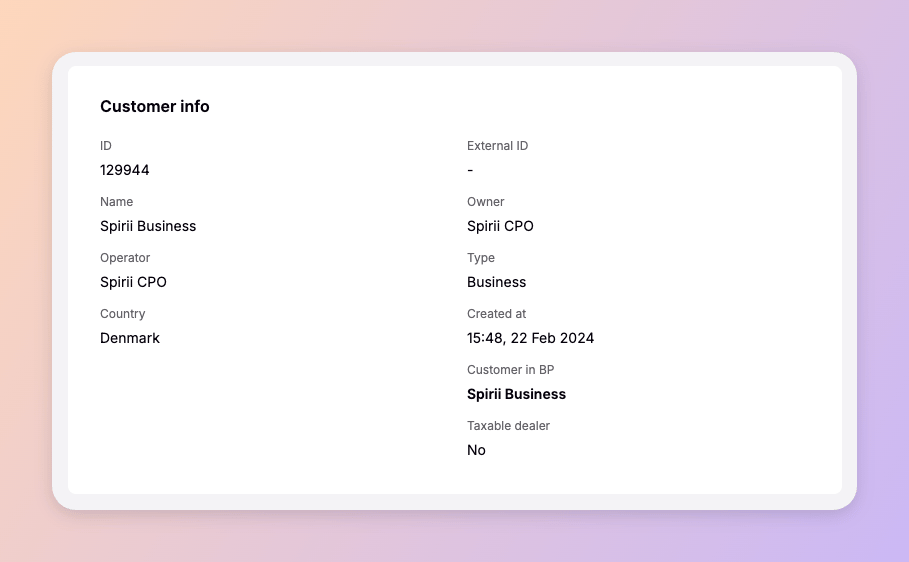909x562 pixels.
Task: Click the Type value Business
Action: click(x=497, y=282)
